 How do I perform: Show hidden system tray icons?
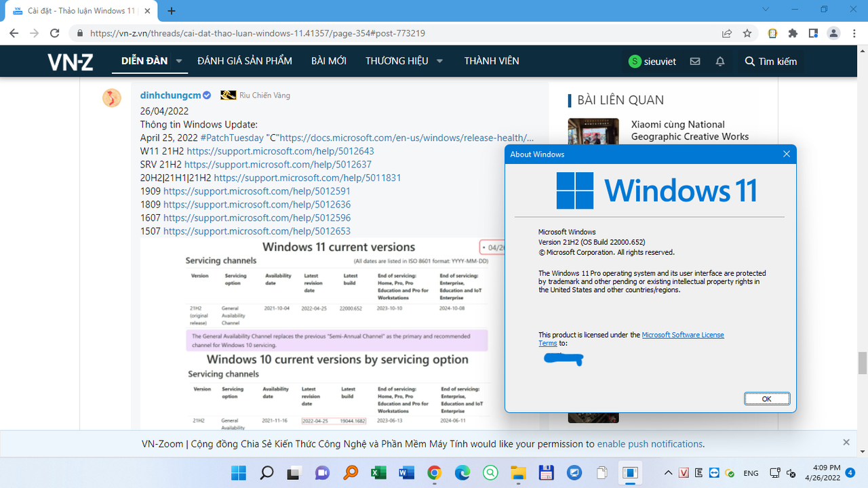(669, 472)
